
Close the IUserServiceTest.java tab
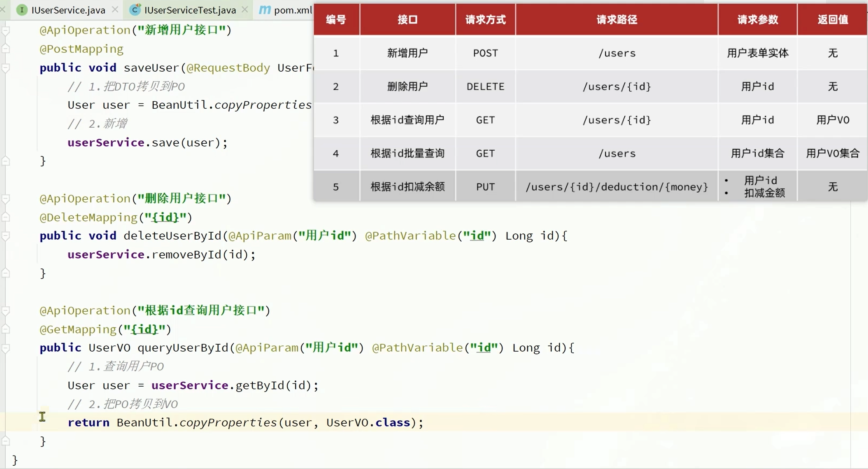point(244,9)
